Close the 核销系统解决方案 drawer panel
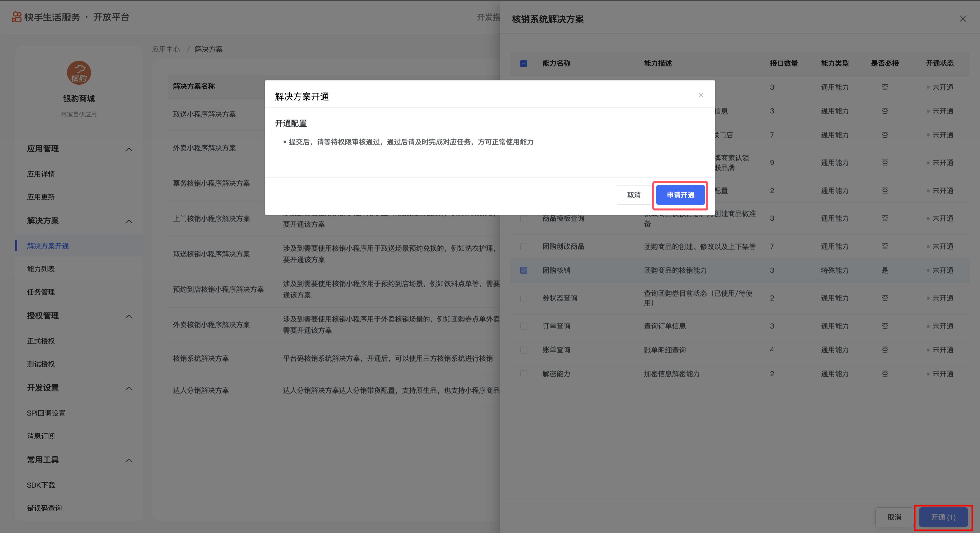The width and height of the screenshot is (980, 533). click(x=963, y=19)
